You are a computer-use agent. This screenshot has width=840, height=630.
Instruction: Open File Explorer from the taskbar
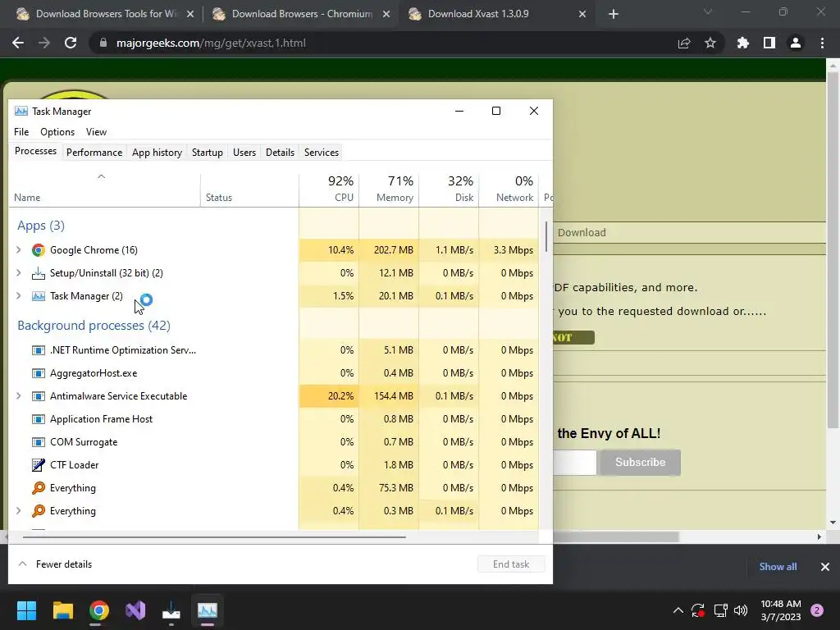(62, 610)
